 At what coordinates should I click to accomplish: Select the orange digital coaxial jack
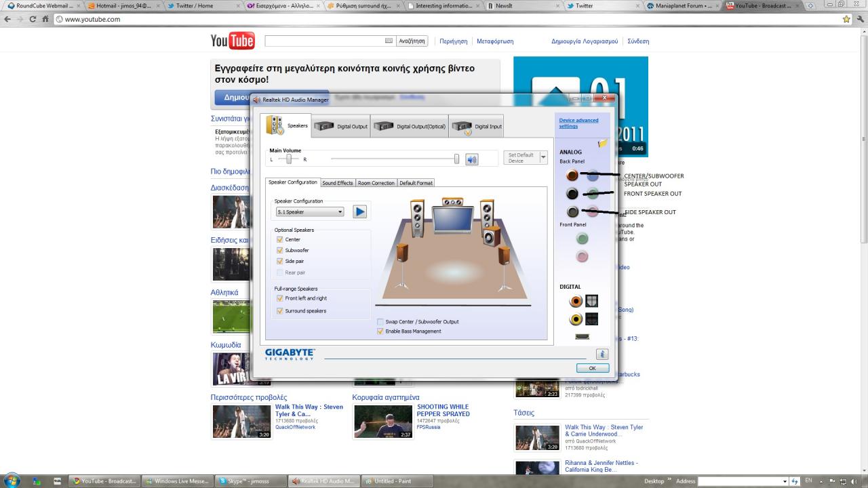tap(576, 301)
